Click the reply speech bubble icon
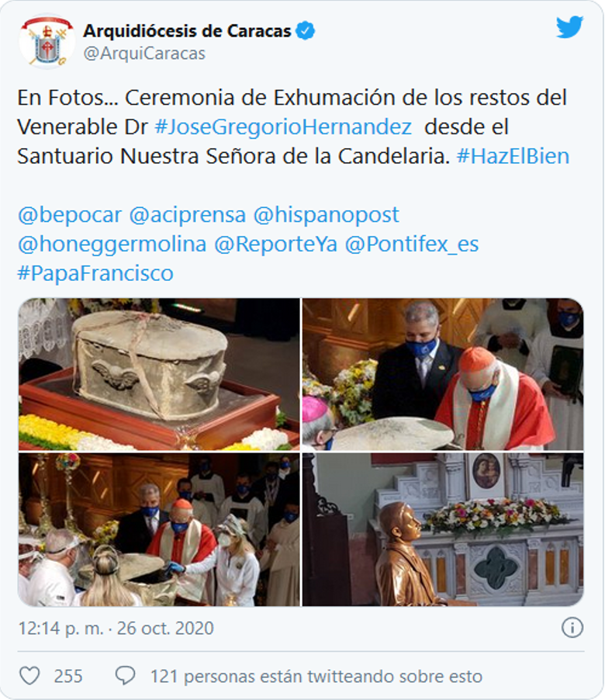 click(x=125, y=676)
